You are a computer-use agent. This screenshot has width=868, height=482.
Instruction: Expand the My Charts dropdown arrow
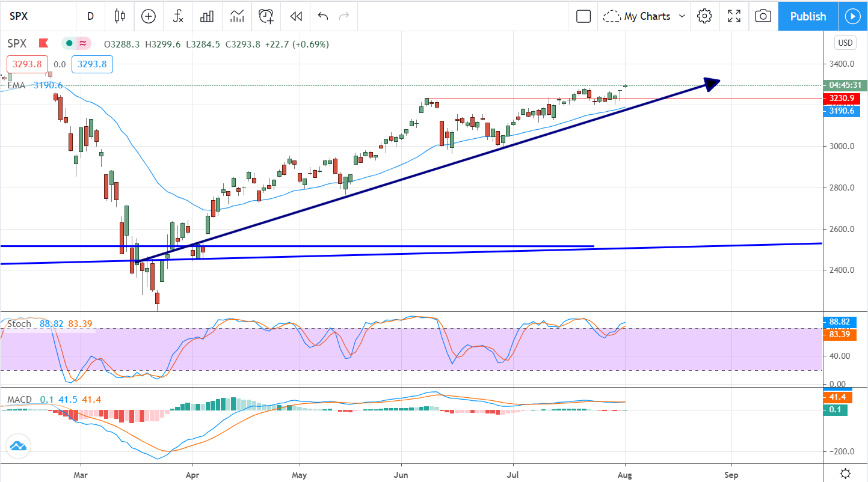tap(682, 16)
